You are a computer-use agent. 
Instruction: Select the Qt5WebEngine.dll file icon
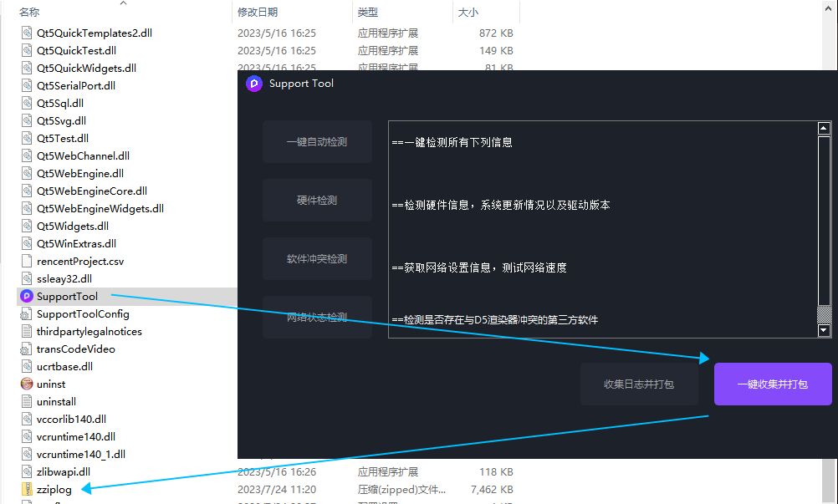pos(27,174)
